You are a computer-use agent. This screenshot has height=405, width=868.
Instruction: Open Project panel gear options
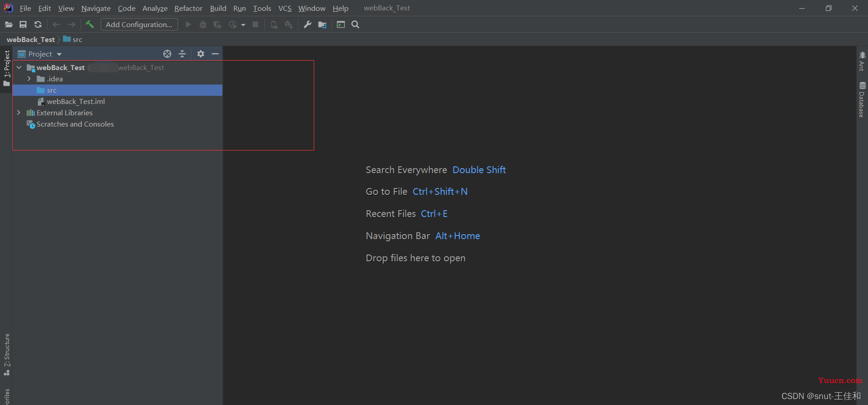coord(201,54)
